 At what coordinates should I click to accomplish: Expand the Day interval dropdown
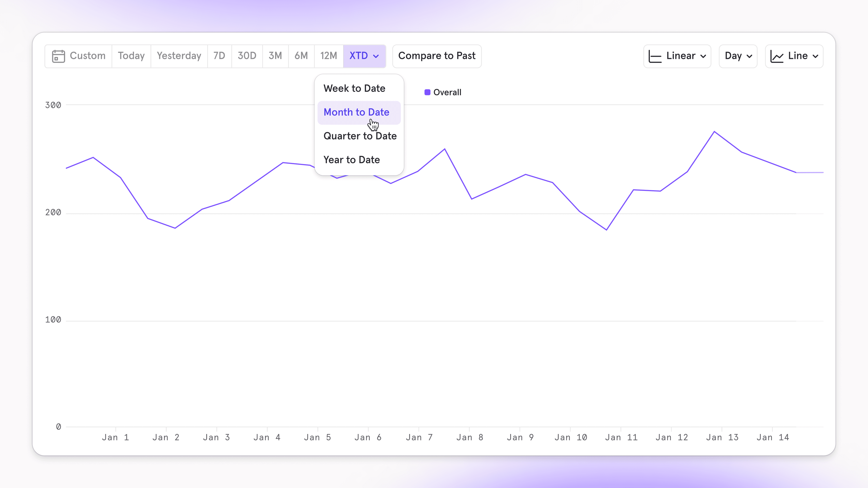[738, 56]
